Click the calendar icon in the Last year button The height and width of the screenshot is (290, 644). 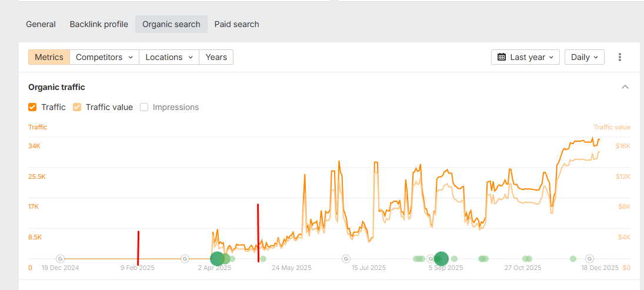tap(502, 57)
